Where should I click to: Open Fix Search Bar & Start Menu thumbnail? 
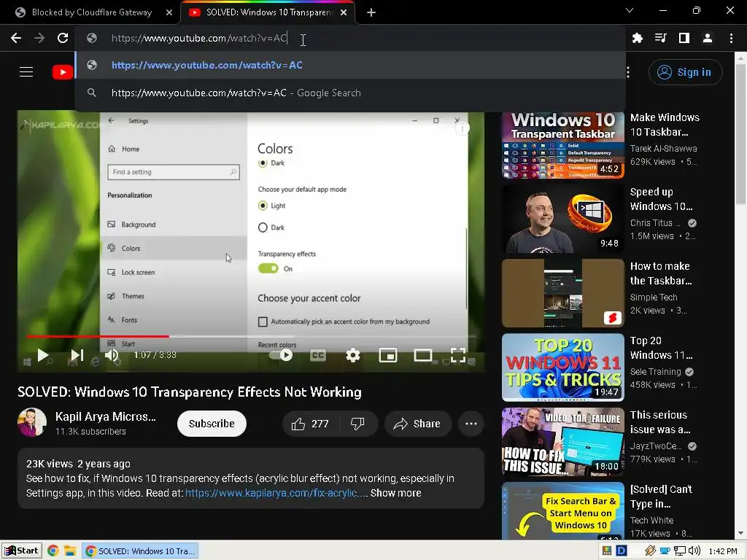562,510
